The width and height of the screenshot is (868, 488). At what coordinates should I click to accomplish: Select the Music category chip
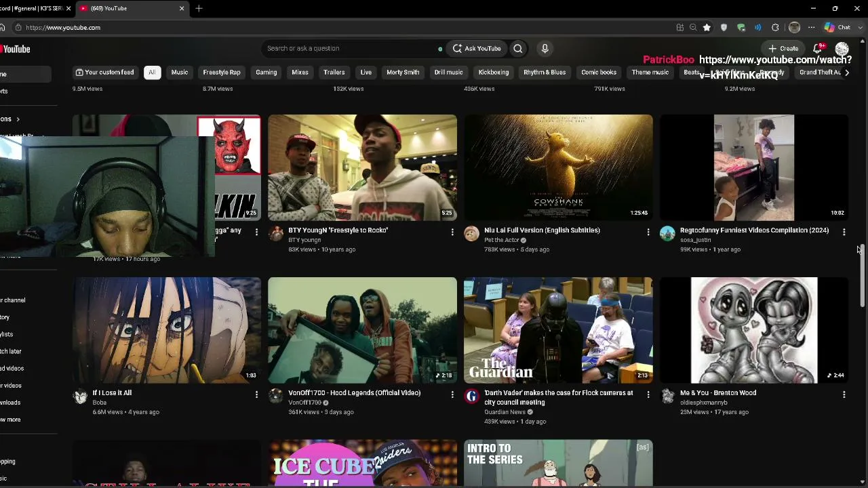pyautogui.click(x=180, y=73)
